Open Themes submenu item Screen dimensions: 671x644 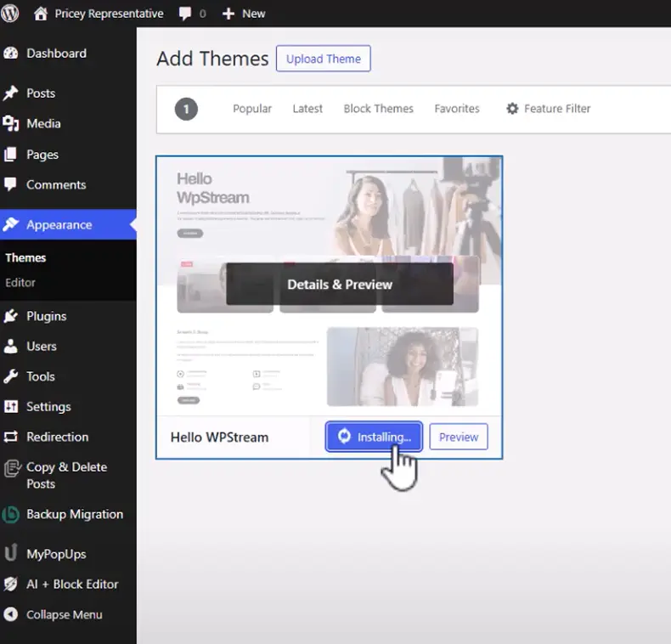25,257
